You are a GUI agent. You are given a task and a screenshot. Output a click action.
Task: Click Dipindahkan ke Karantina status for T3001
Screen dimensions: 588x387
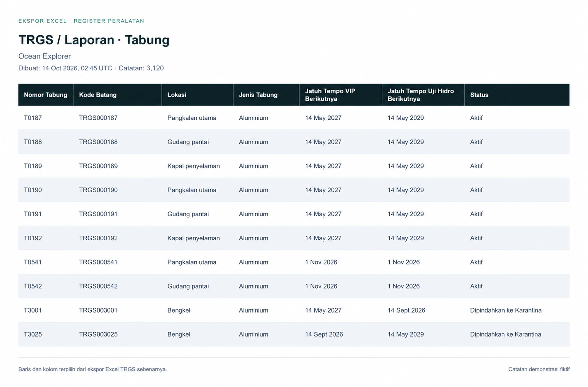coord(506,310)
